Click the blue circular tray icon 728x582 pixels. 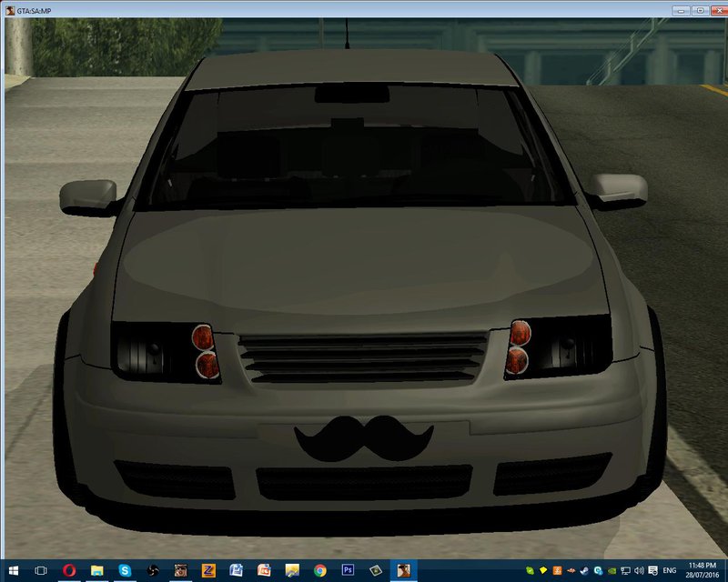click(x=599, y=570)
